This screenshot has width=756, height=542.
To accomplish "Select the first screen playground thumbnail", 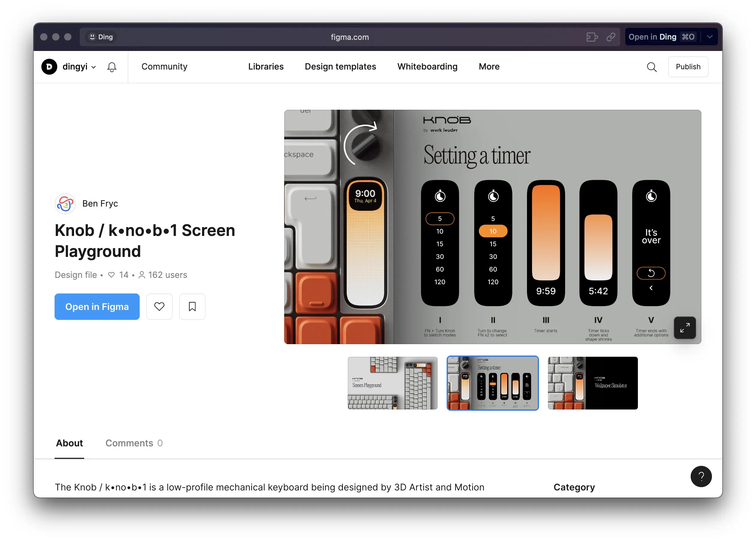I will (x=392, y=383).
